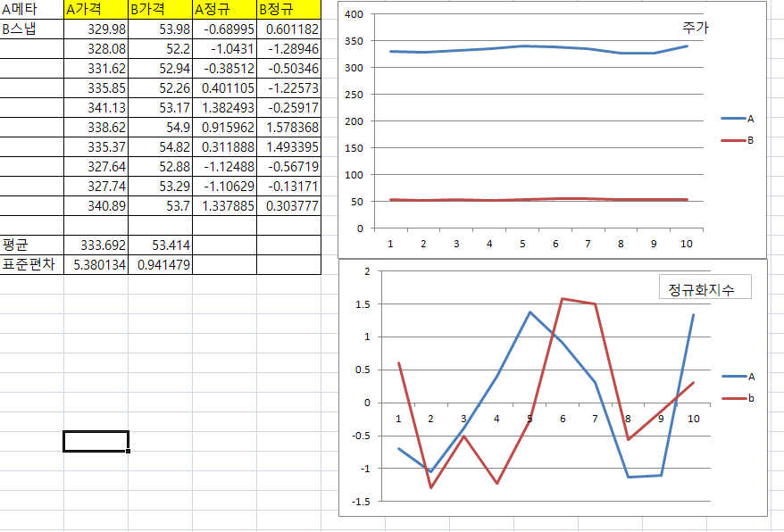Screen dimensions: 784x532
Task: Select standard deviation cell 5.380134
Action: [96, 264]
